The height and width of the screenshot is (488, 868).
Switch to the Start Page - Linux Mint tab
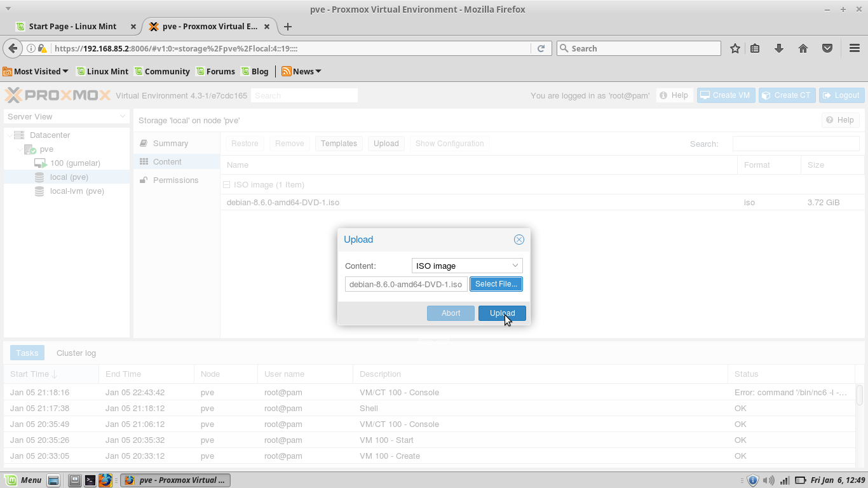pos(73,27)
